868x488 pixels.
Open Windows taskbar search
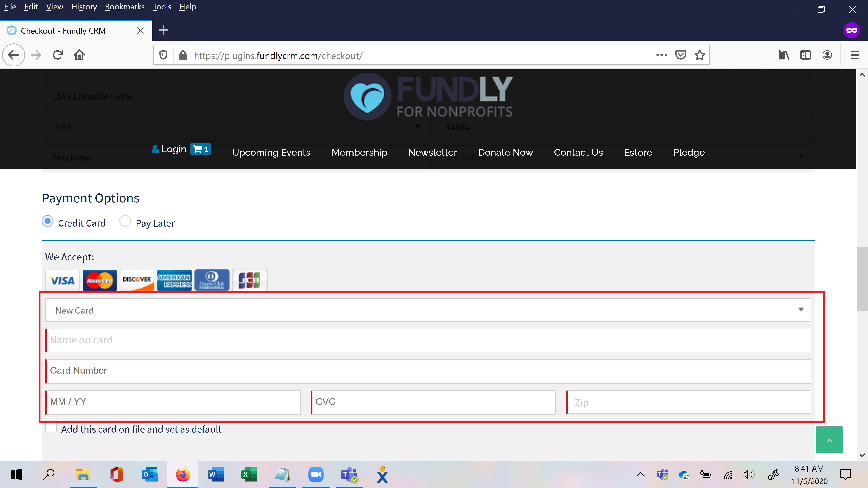pyautogui.click(x=49, y=474)
